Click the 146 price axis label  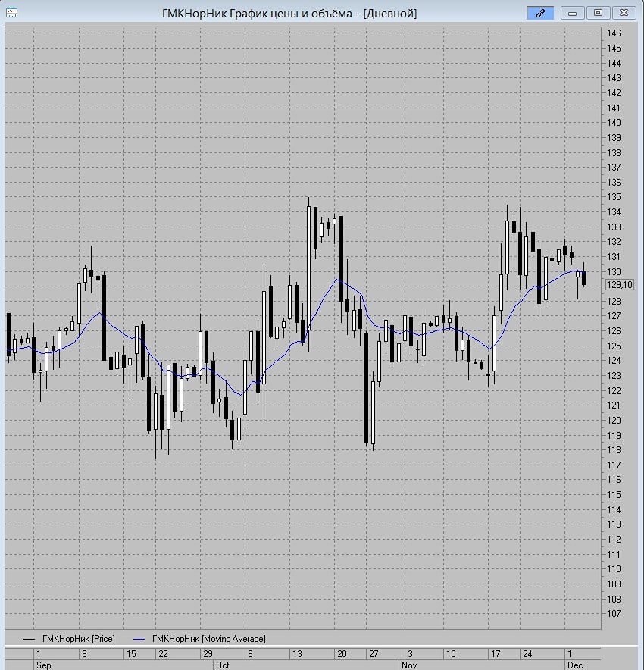[x=614, y=33]
